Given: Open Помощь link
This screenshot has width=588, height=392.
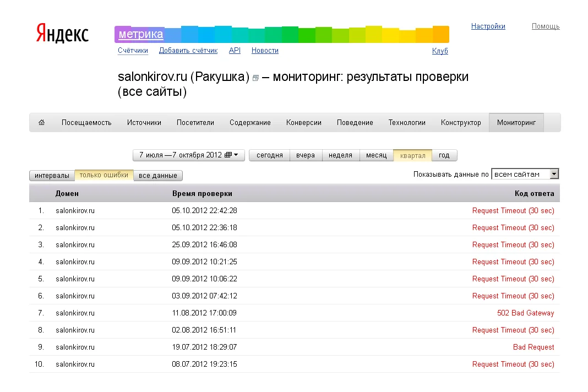Looking at the screenshot, I should pyautogui.click(x=545, y=26).
